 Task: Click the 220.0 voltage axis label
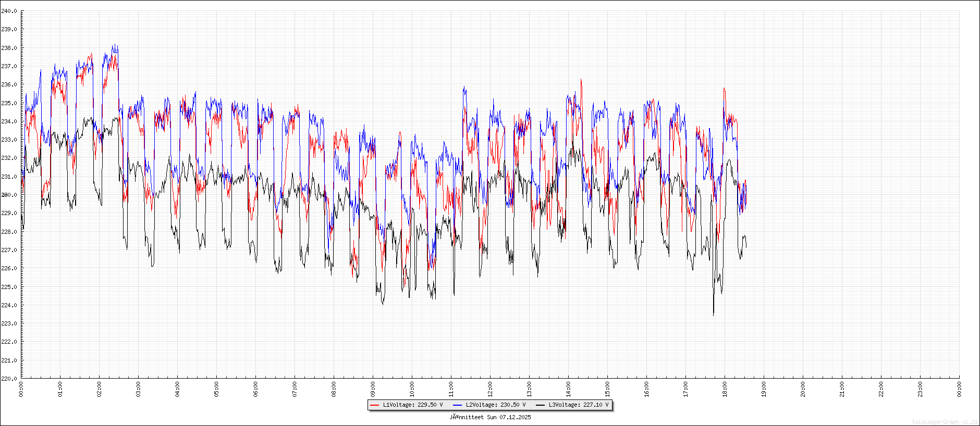click(x=9, y=379)
